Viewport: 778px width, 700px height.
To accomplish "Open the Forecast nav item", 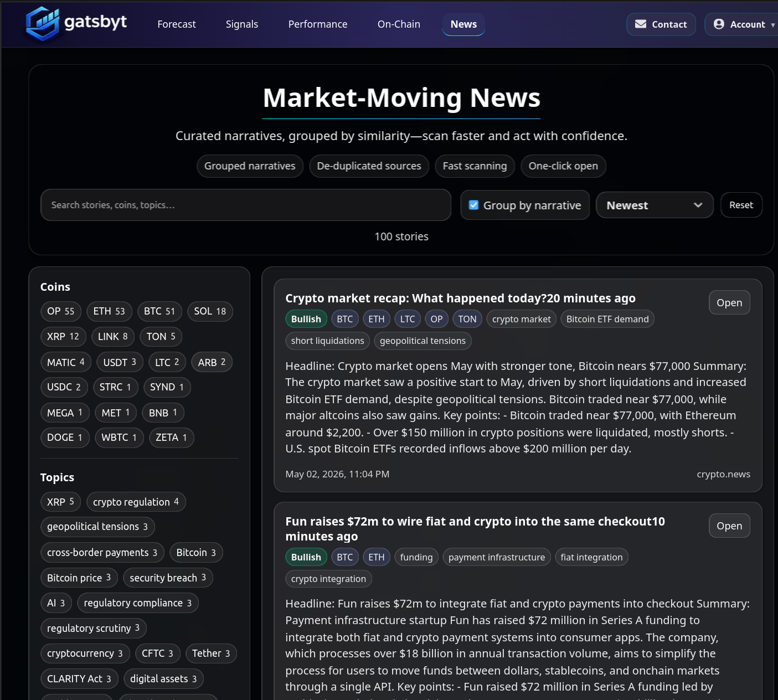I will click(176, 24).
